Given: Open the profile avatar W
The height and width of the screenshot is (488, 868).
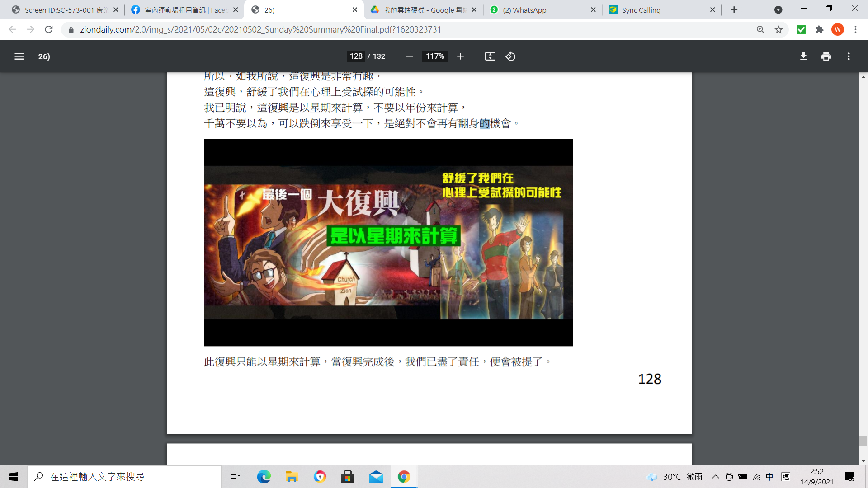Looking at the screenshot, I should [837, 30].
